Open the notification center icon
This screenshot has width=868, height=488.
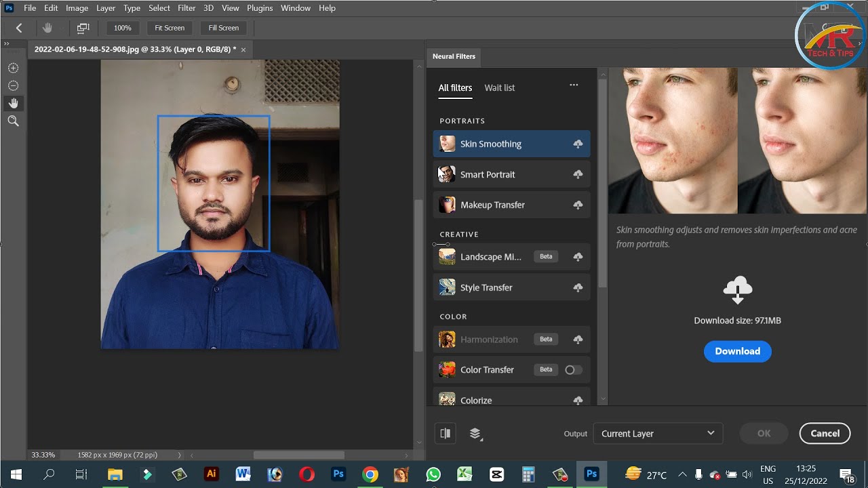tap(846, 474)
